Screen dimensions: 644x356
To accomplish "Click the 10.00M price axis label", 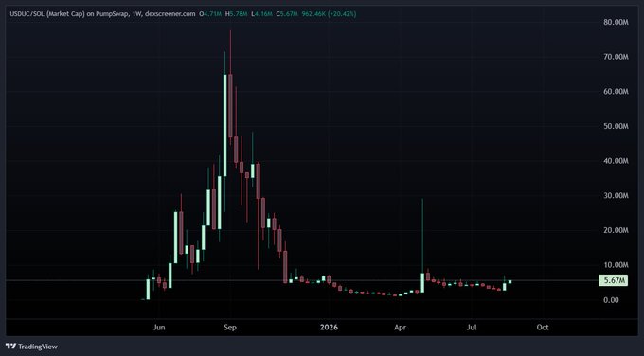I will (x=616, y=265).
